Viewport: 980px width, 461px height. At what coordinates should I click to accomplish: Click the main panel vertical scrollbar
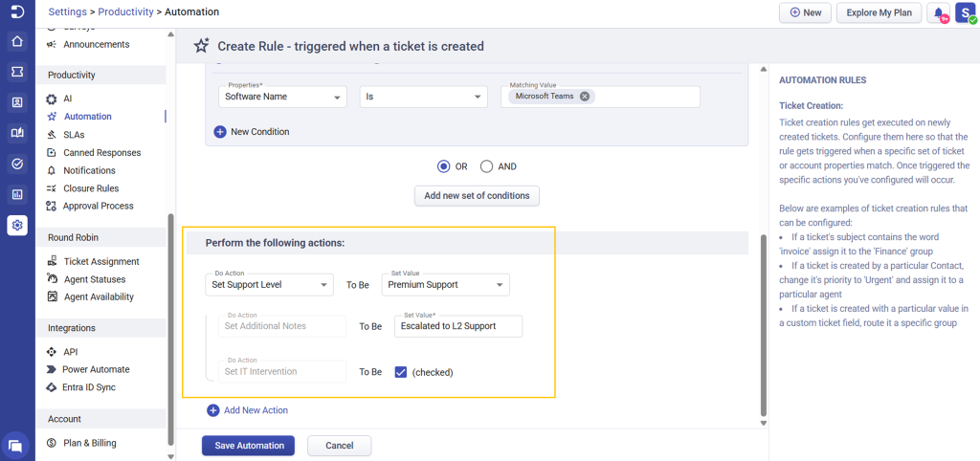coord(763,325)
